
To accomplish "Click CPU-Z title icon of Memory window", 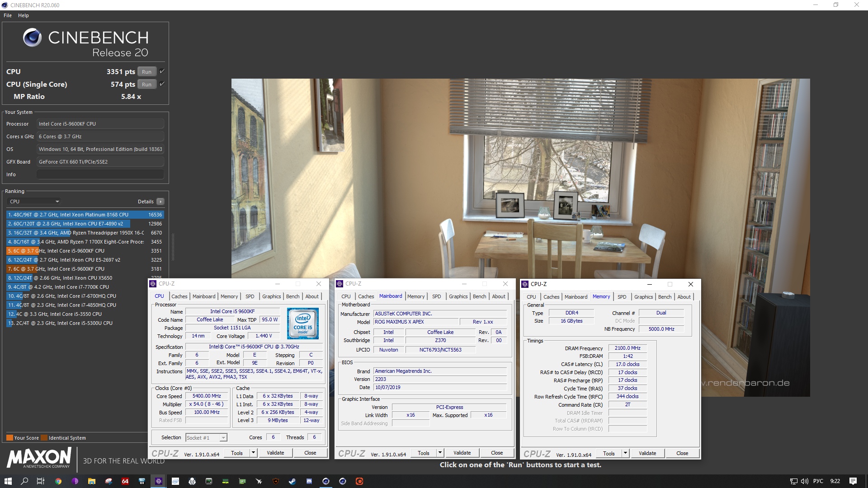I will pyautogui.click(x=525, y=284).
